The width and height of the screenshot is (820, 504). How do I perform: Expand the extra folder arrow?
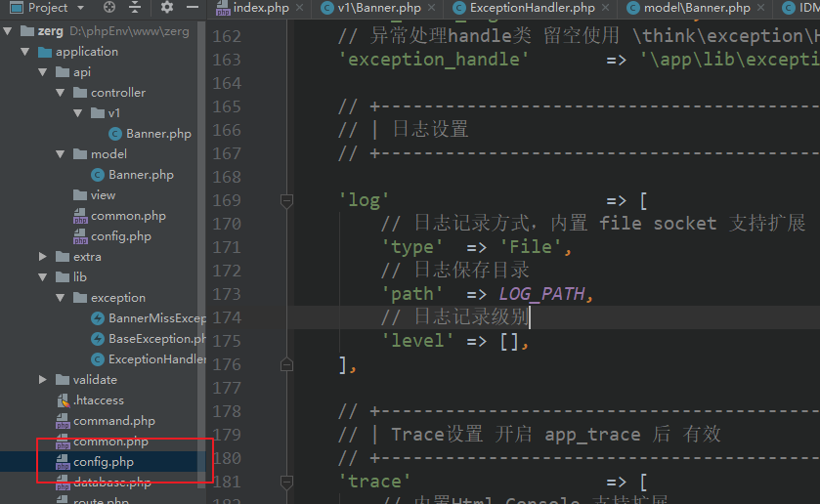coord(43,257)
